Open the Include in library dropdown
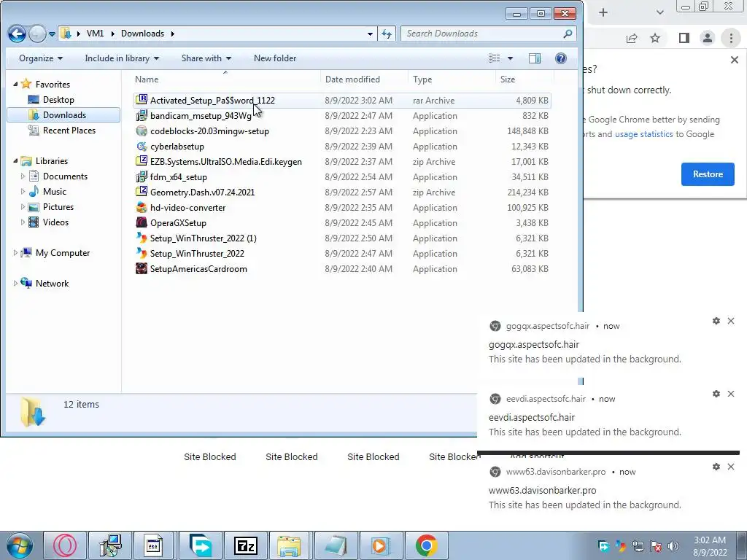The image size is (747, 560). coord(122,58)
